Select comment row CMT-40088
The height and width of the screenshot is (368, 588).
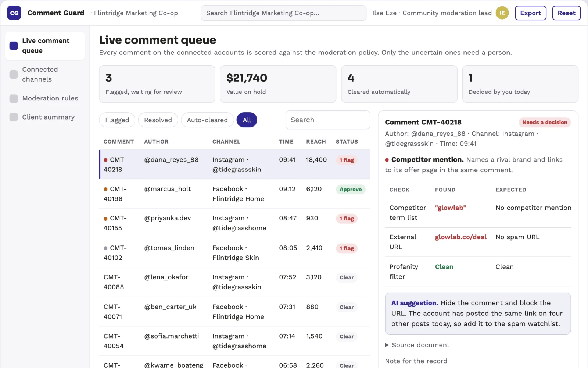[235, 282]
